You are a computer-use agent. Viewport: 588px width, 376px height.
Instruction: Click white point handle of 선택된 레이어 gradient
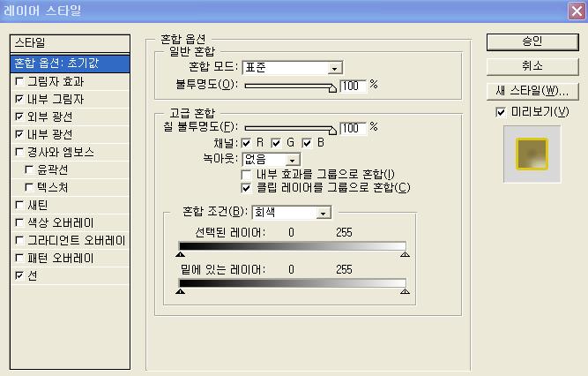[405, 255]
